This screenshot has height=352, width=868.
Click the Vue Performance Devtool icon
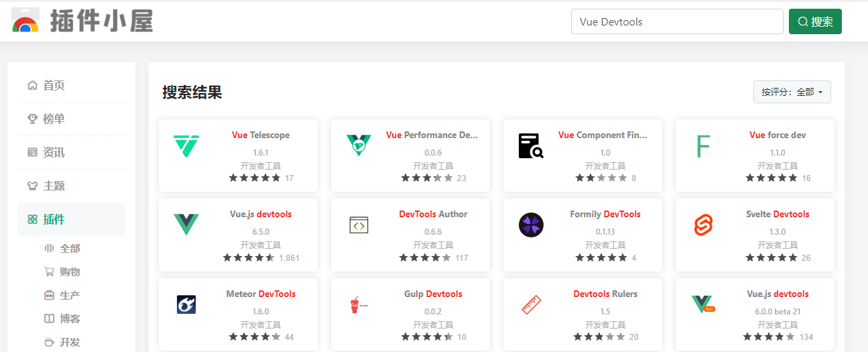coord(359,145)
